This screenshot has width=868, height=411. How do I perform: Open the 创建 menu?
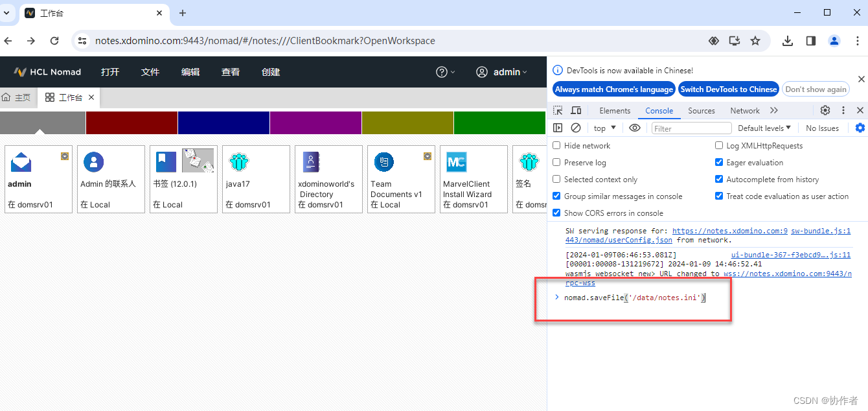(271, 72)
